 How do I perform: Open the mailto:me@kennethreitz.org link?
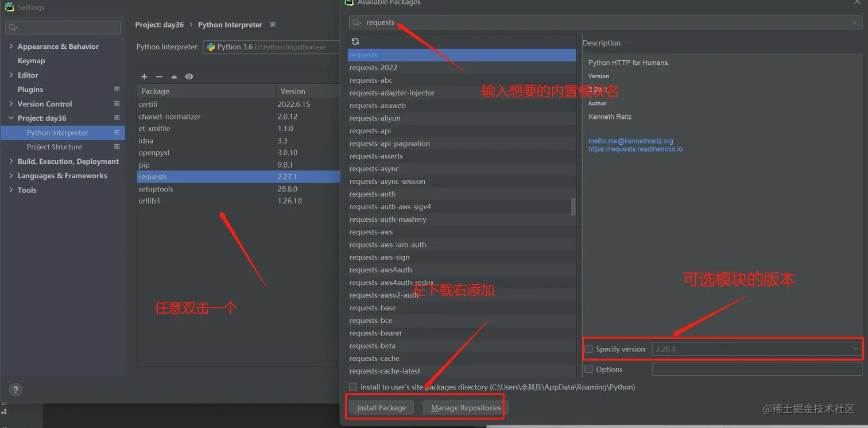point(631,141)
